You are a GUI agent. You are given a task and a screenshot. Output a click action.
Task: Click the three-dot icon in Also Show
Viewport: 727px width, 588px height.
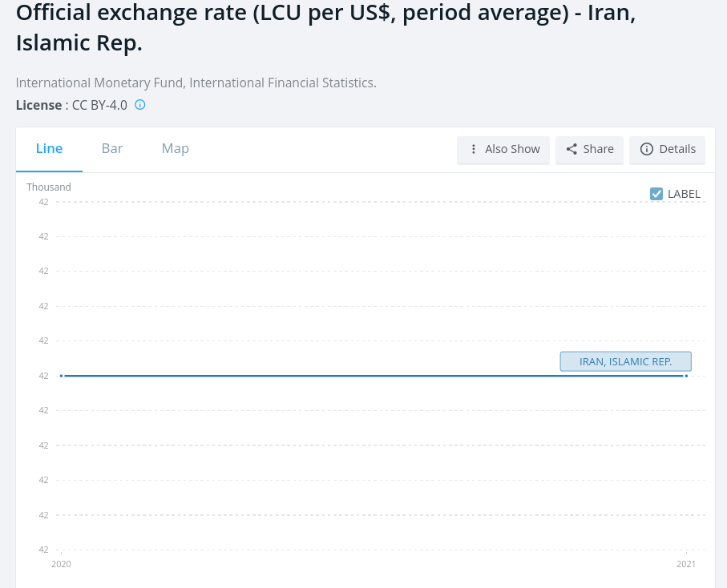474,149
